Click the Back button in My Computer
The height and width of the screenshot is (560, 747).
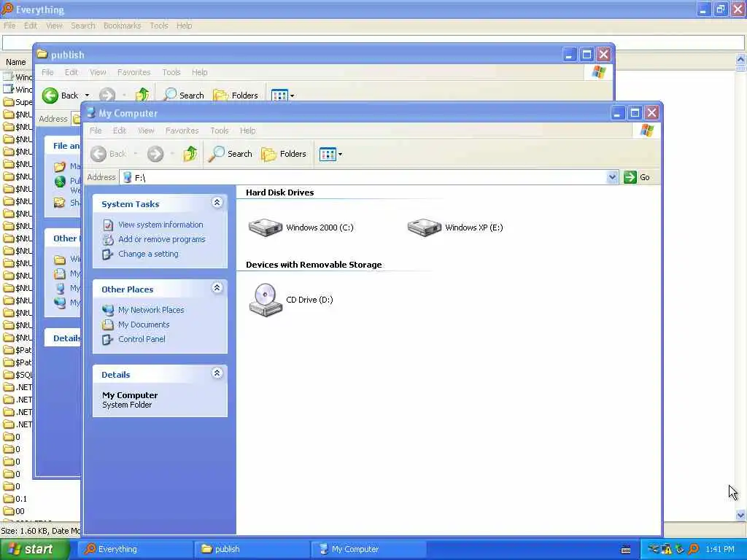pos(109,154)
